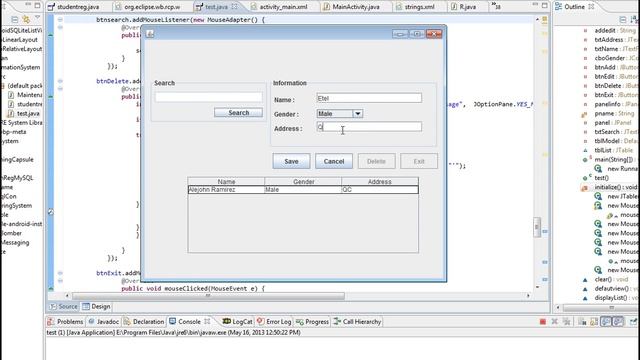Collapse btnDelete.addMouseListener code fold marker
Screen dimensions: 640x360
click(x=60, y=81)
